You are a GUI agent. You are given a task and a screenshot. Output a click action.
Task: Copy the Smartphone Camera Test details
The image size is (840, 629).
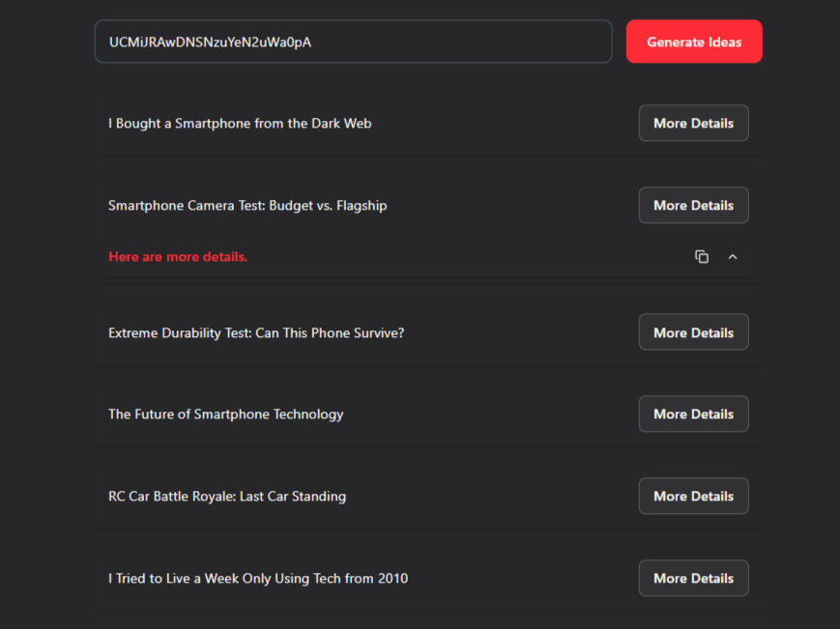click(702, 257)
